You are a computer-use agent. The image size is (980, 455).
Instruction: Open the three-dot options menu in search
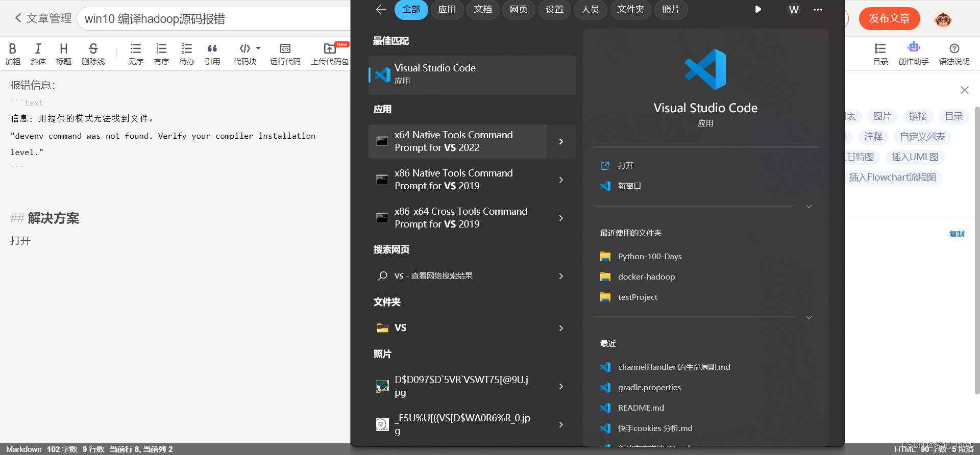(x=818, y=10)
